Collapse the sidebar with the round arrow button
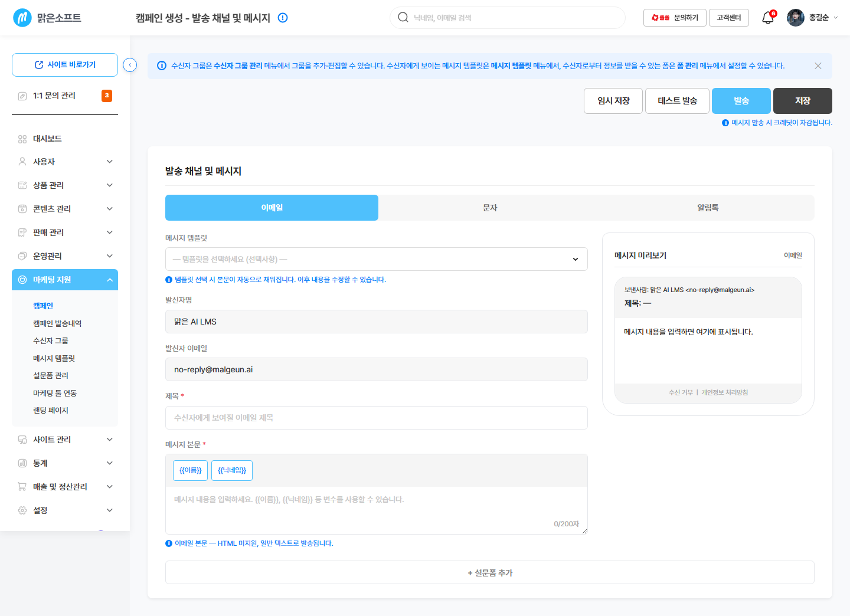This screenshot has height=616, width=850. coord(130,65)
